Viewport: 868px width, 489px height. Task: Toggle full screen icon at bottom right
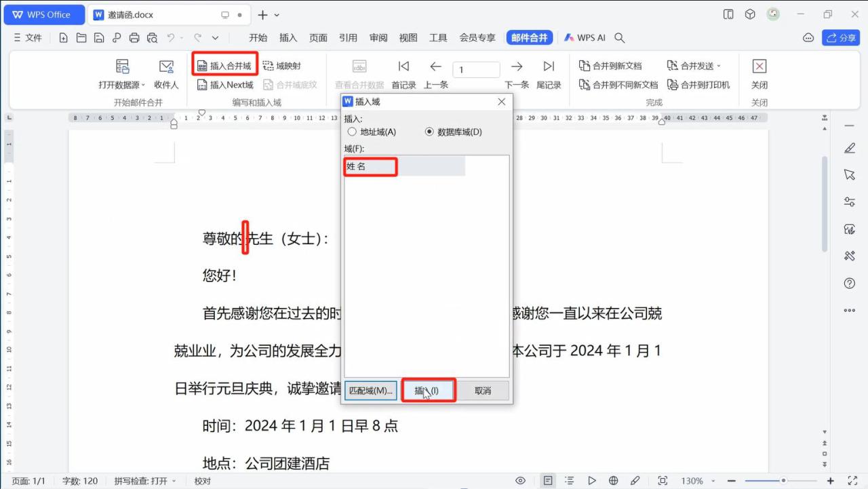point(853,481)
